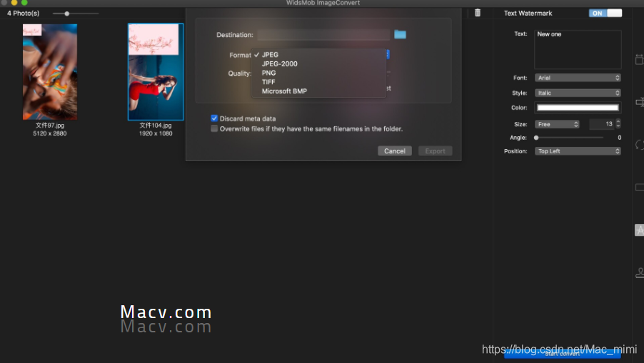This screenshot has height=363, width=644.
Task: Click the blue Start convert button
Action: pyautogui.click(x=563, y=354)
